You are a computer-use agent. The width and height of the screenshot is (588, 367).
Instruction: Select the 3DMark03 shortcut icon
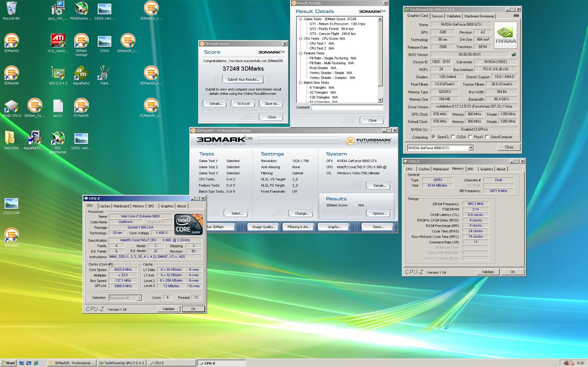click(11, 43)
